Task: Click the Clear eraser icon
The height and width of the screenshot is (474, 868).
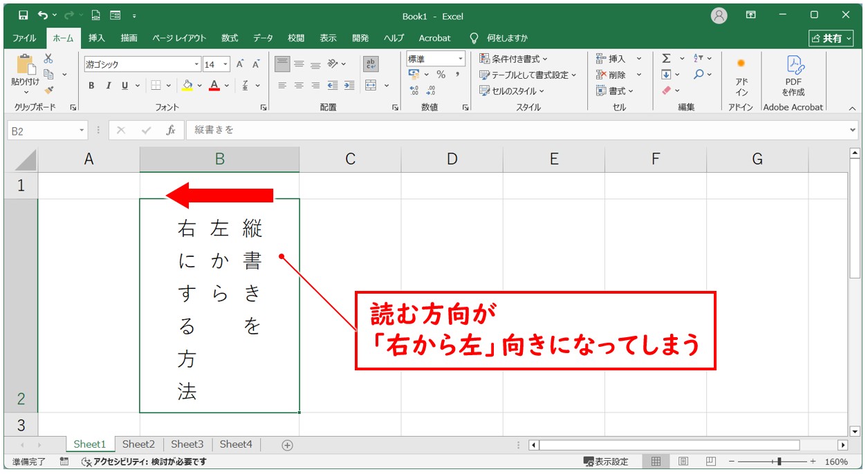Action: [666, 91]
